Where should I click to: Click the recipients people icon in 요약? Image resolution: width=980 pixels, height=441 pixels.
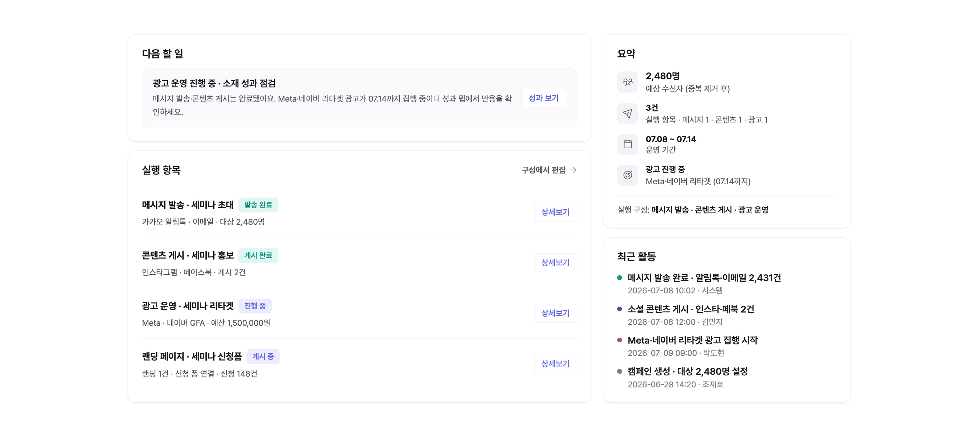tap(627, 82)
